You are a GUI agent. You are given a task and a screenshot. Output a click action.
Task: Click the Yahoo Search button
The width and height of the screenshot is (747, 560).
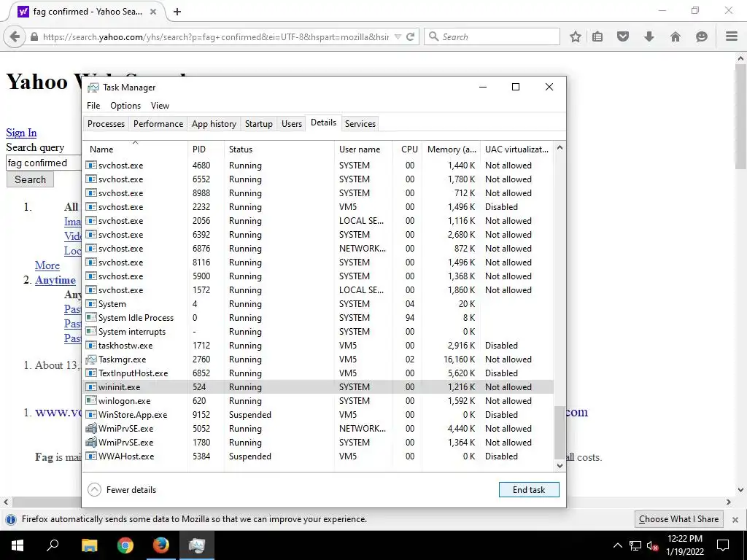point(30,179)
